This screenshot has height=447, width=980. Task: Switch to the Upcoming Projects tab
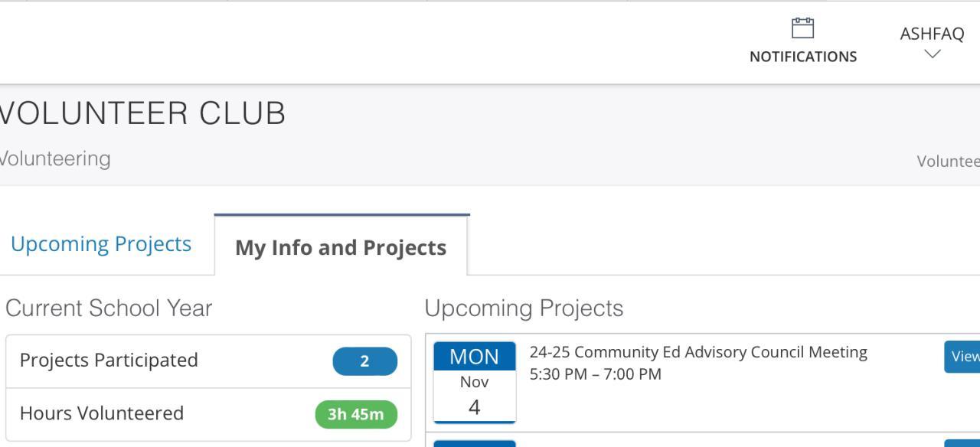click(101, 243)
